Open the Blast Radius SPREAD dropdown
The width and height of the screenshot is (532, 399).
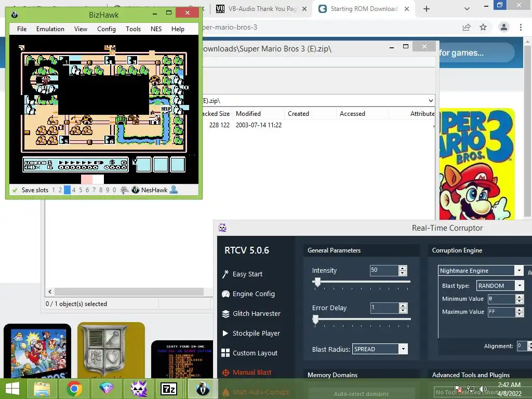pyautogui.click(x=403, y=349)
